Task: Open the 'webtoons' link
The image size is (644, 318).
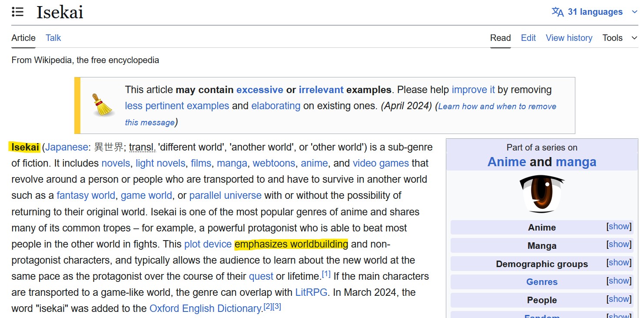Action: [x=274, y=164]
